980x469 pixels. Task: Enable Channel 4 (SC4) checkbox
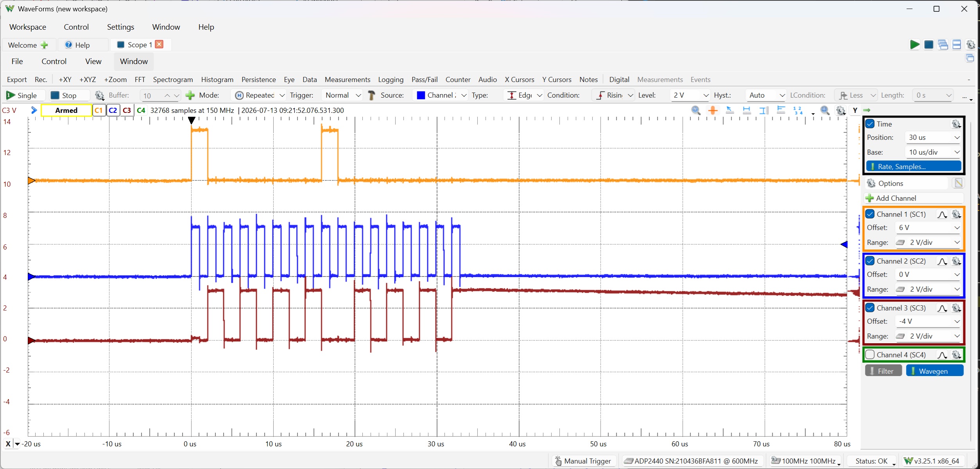coord(870,355)
